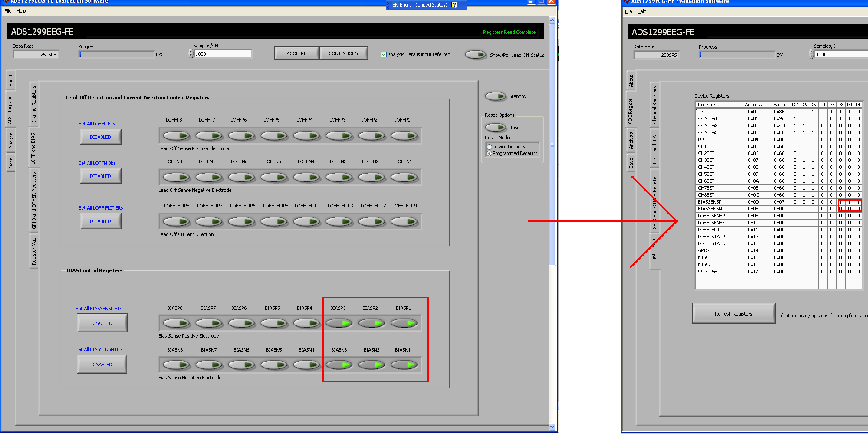This screenshot has height=434, width=868.
Task: Click the Samples/CH field in the left window
Action: 223,54
